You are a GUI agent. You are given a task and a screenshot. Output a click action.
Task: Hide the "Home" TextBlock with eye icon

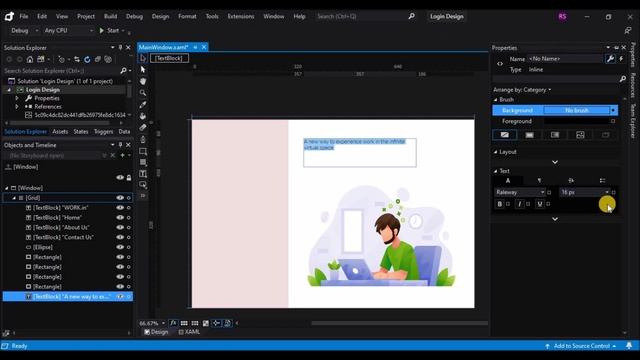120,217
